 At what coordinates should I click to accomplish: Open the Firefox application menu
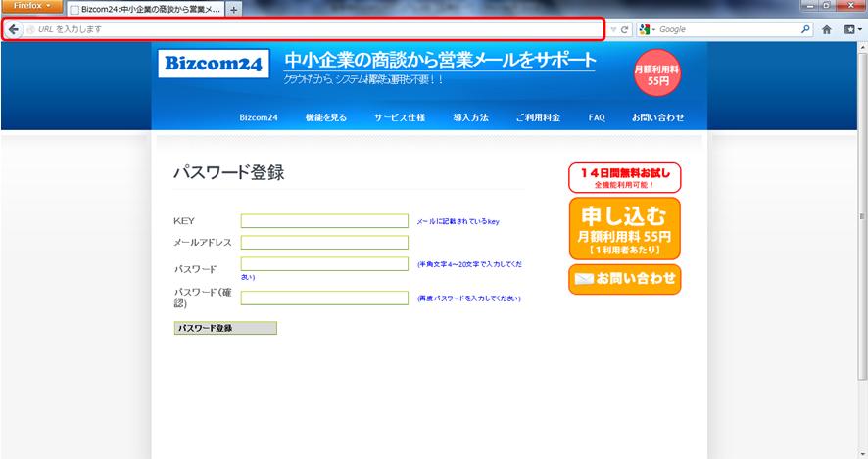tap(31, 6)
